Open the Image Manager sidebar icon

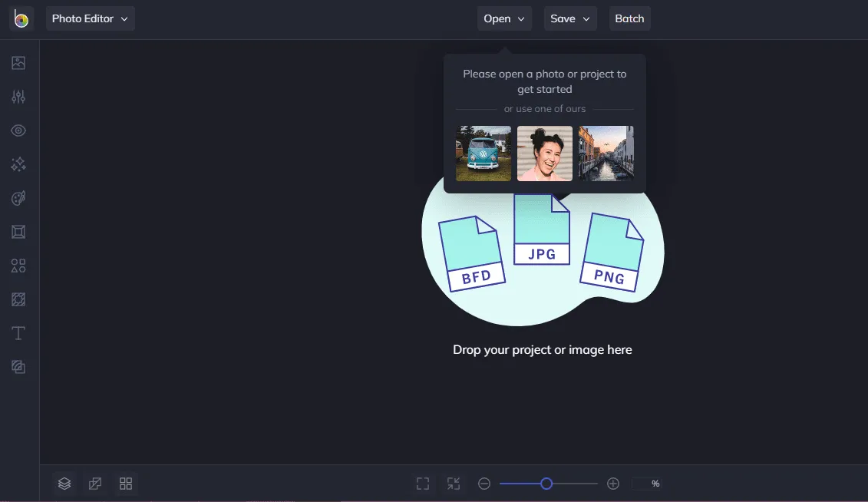[x=18, y=63]
